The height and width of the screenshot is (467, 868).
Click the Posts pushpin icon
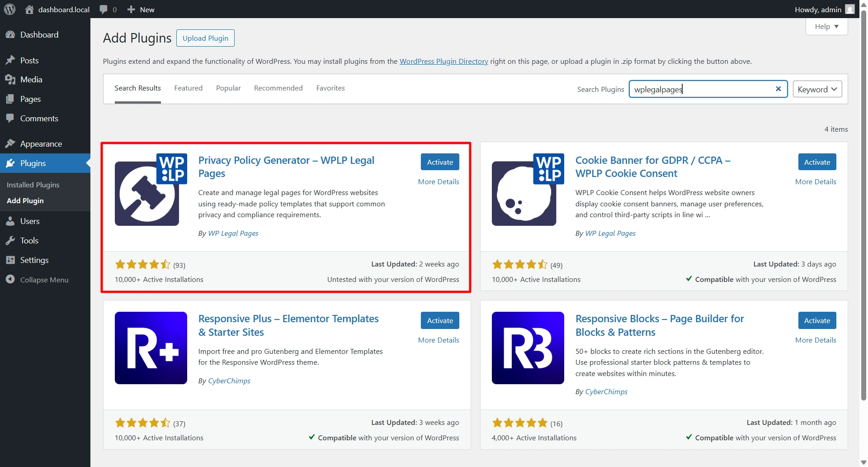[x=10, y=60]
